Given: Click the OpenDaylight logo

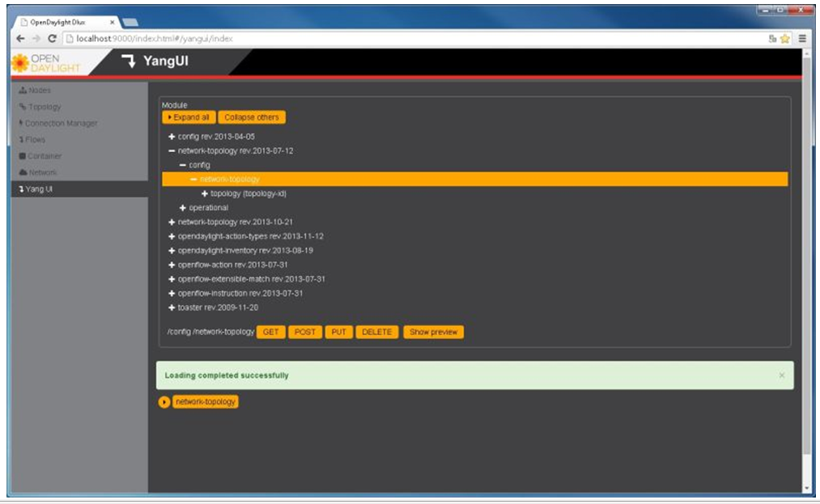Looking at the screenshot, I should (46, 63).
